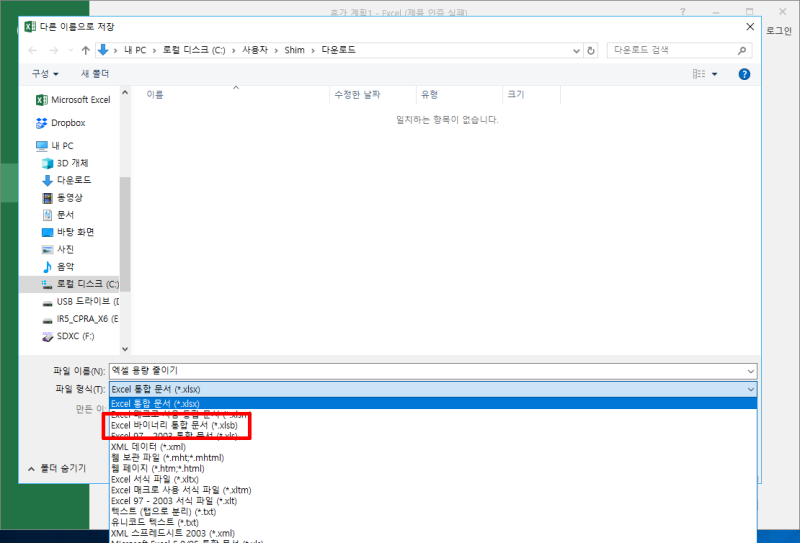Select Microsoft Excel in navigation pane
800x543 pixels.
[73, 100]
